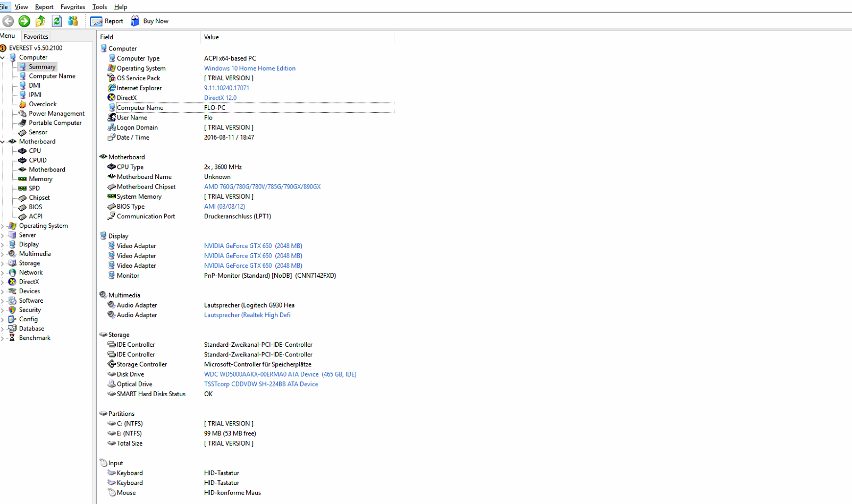Click the Chipset icon in the tree
852x504 pixels.
pos(22,198)
